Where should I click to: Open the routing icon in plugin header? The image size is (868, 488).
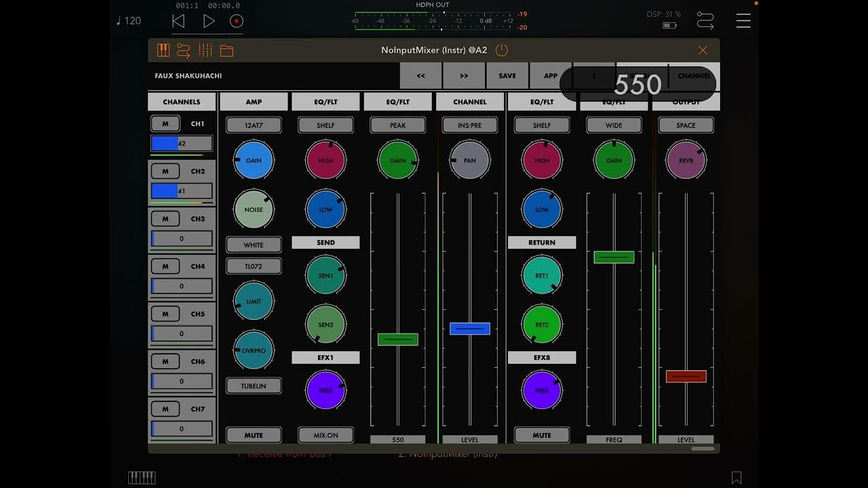click(184, 50)
